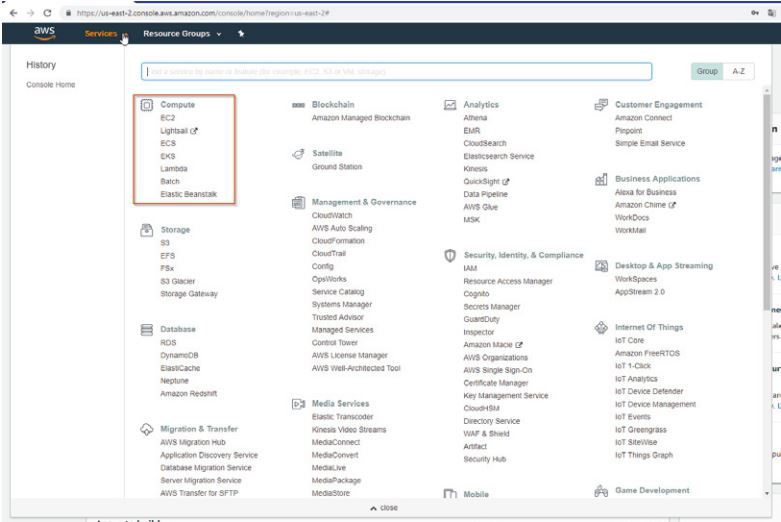Open WorkSpaces
Viewport: 781px width, 522px height.
(x=636, y=279)
